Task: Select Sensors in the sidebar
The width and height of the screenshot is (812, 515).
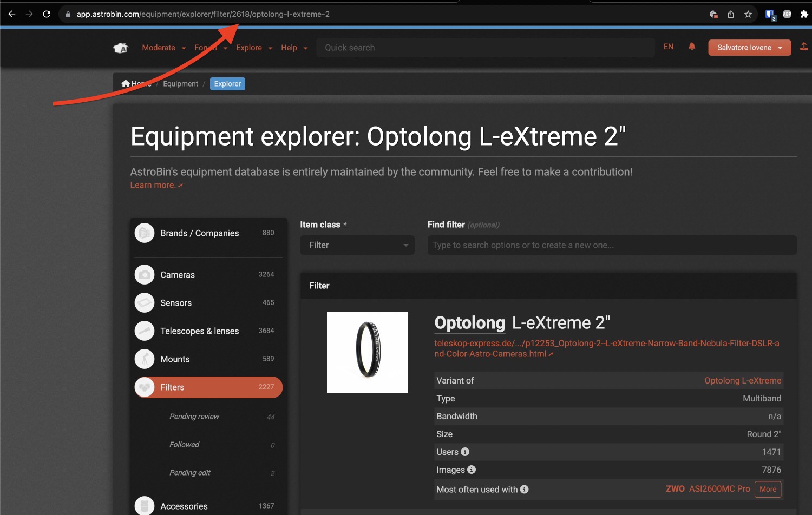Action: pos(208,303)
